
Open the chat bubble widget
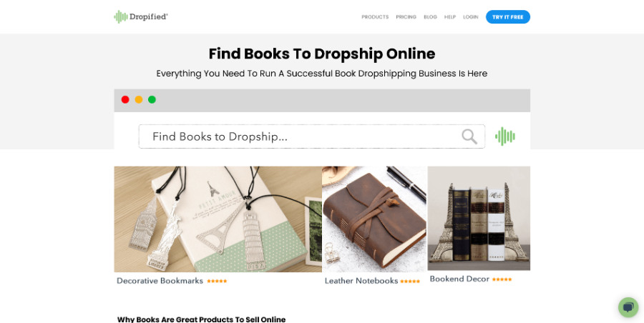point(628,307)
